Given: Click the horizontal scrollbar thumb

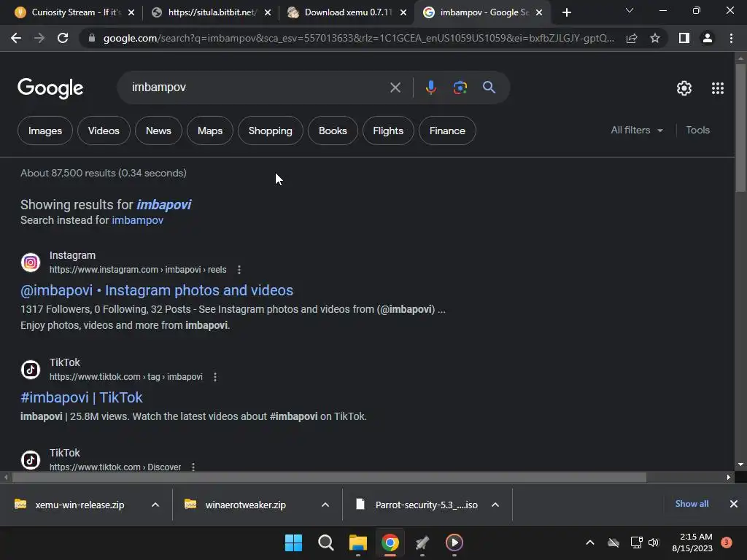Looking at the screenshot, I should pyautogui.click(x=329, y=477).
